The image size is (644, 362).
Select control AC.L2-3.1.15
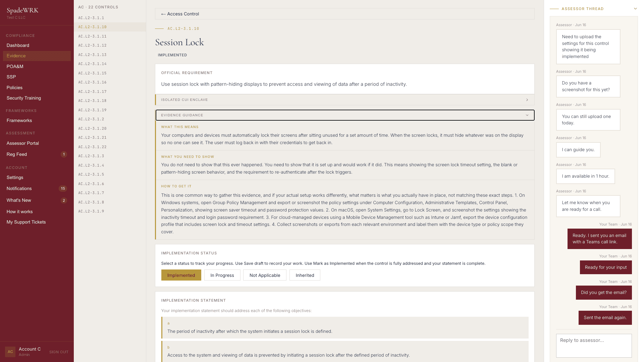[110, 73]
